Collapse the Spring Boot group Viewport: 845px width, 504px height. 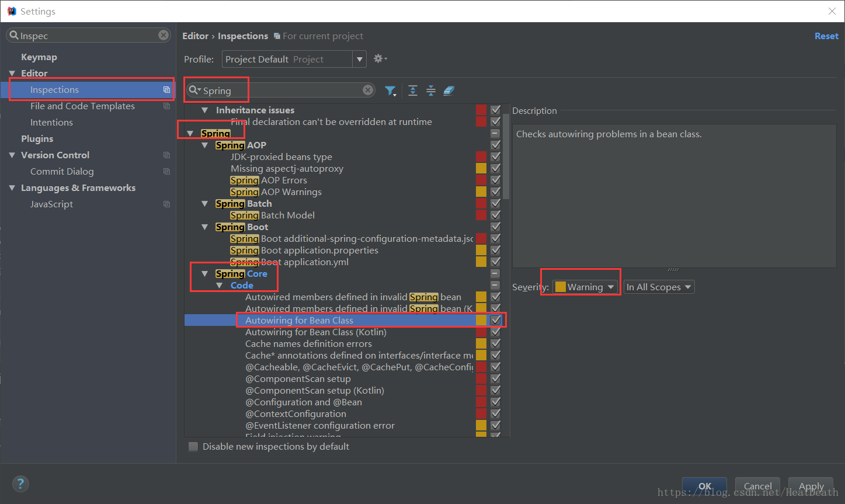coord(204,227)
